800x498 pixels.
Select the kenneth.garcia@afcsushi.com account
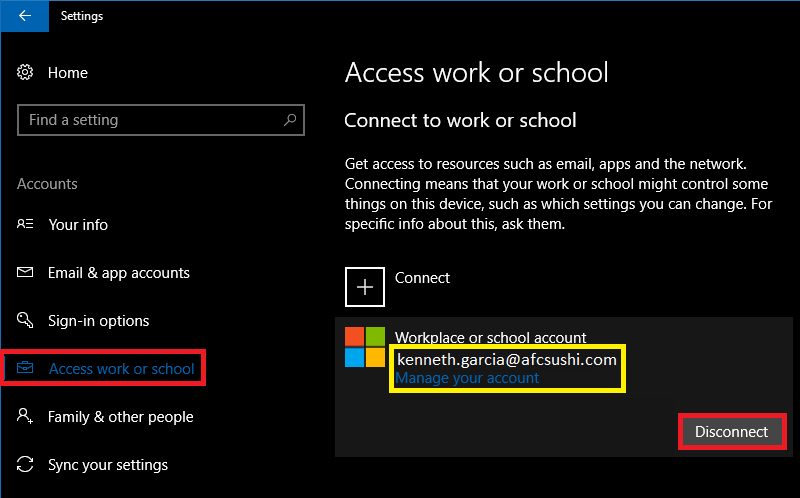pyautogui.click(x=507, y=360)
